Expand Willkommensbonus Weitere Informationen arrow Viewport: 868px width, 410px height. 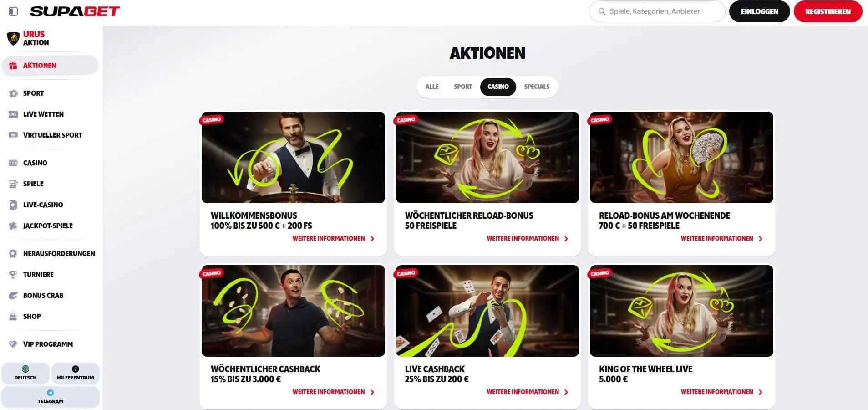[372, 239]
